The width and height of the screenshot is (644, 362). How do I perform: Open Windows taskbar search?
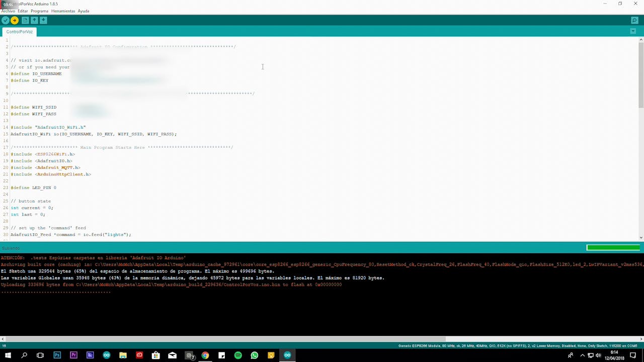tap(24, 355)
